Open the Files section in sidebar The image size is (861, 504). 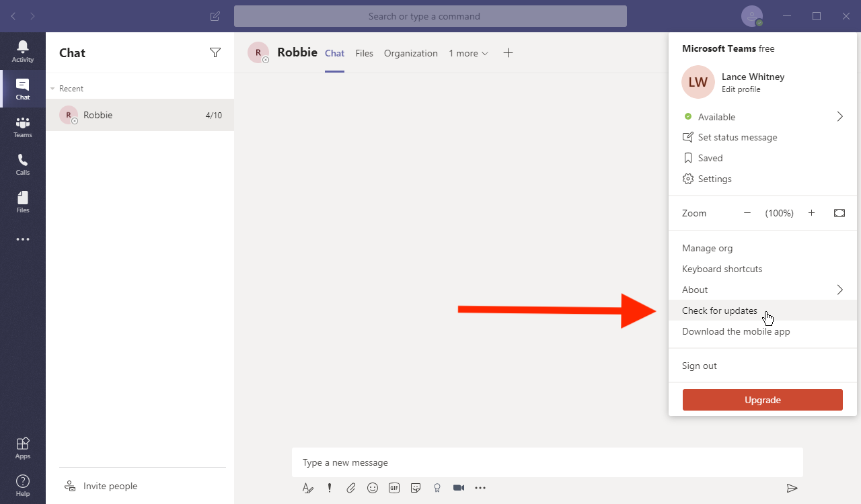(23, 202)
